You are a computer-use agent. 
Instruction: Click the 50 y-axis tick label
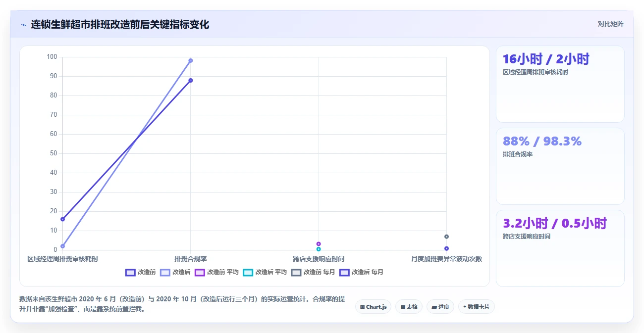tap(54, 153)
